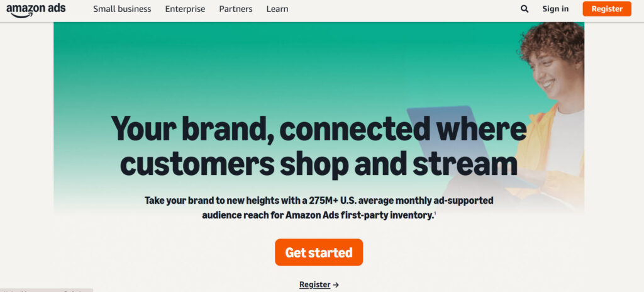The image size is (644, 292).
Task: Click the 'customers shop and stream' headline line
Action: click(318, 163)
